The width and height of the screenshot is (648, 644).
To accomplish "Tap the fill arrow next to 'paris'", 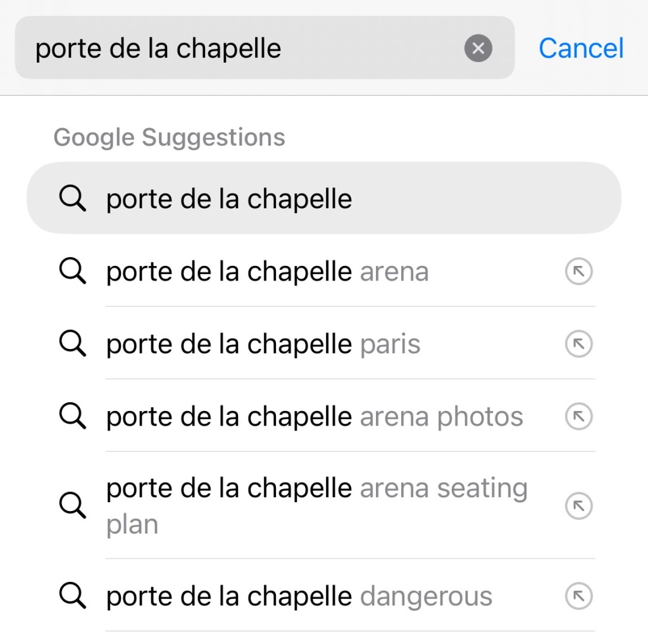I will [x=578, y=344].
